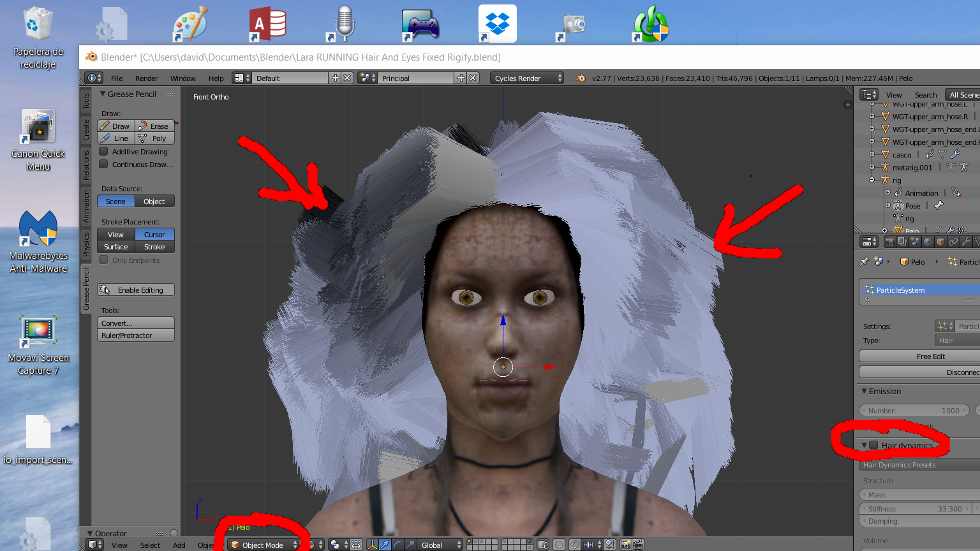The height and width of the screenshot is (551, 980).
Task: Collapse the rig tree in outliner
Action: [872, 180]
